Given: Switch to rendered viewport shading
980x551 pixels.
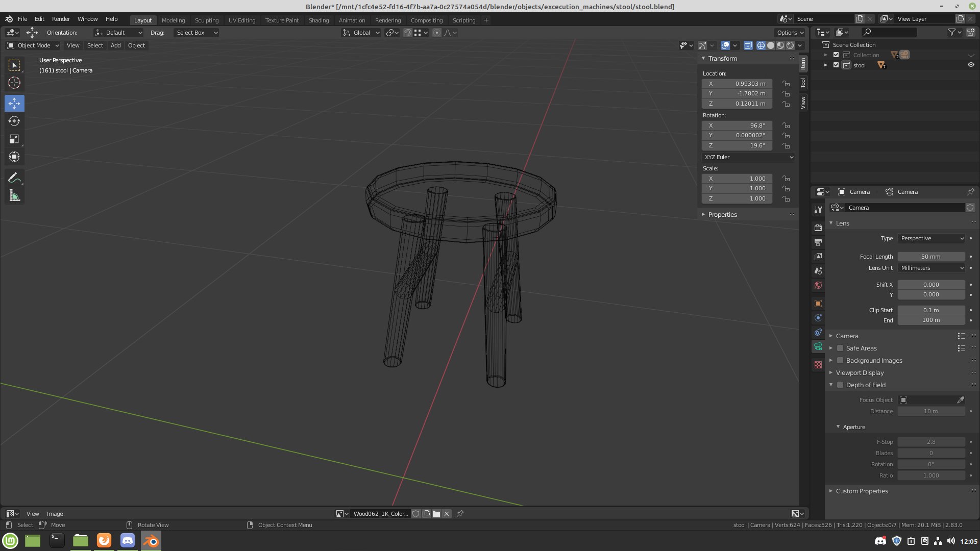Looking at the screenshot, I should click(x=790, y=45).
